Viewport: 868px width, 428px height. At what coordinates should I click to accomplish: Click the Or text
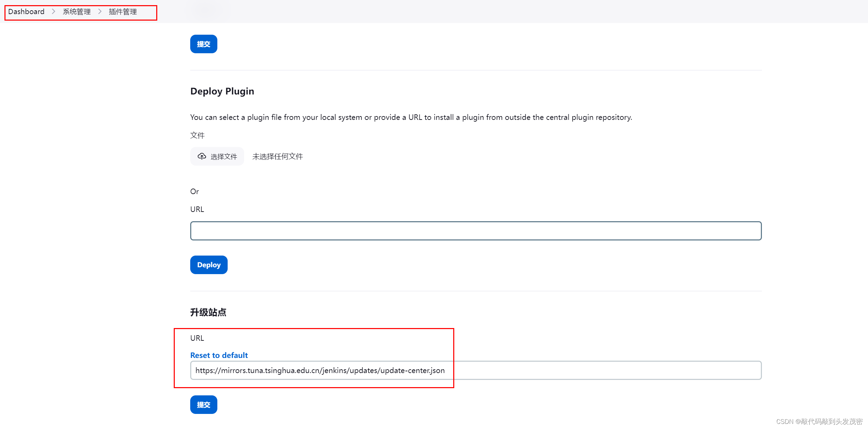tap(194, 191)
